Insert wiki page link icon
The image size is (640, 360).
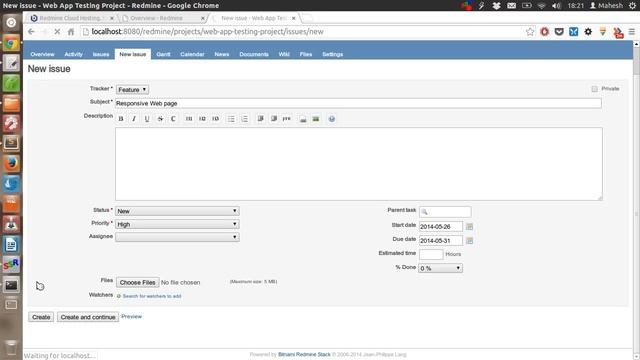[x=303, y=119]
